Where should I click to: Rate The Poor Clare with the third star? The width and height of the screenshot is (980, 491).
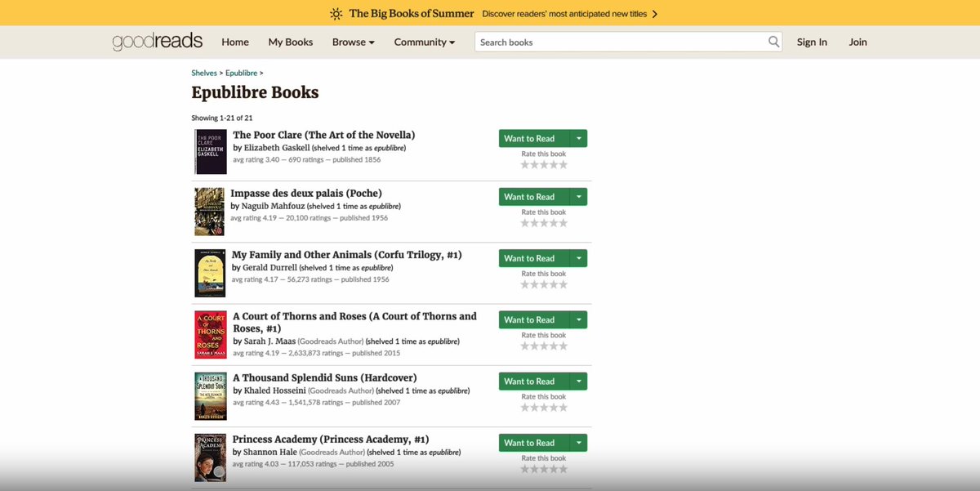pos(544,164)
